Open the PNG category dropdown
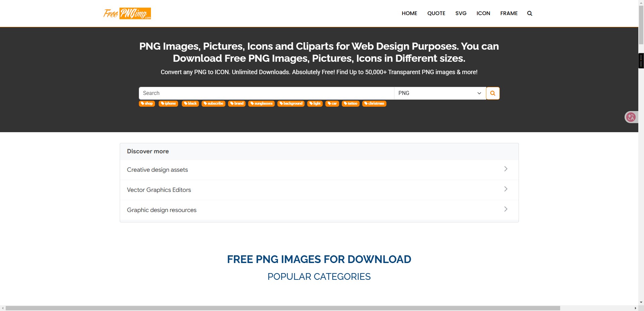 [439, 93]
